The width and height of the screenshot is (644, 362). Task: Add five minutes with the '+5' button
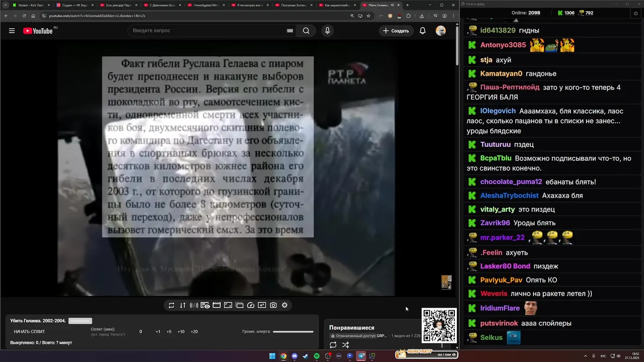[169, 331]
